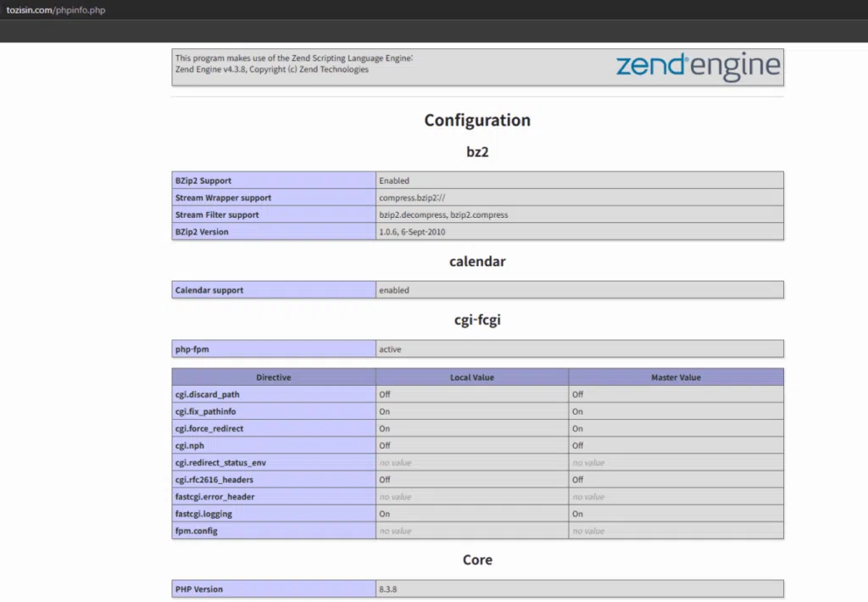Click the browser address bar showing tozisin.com

(x=56, y=10)
